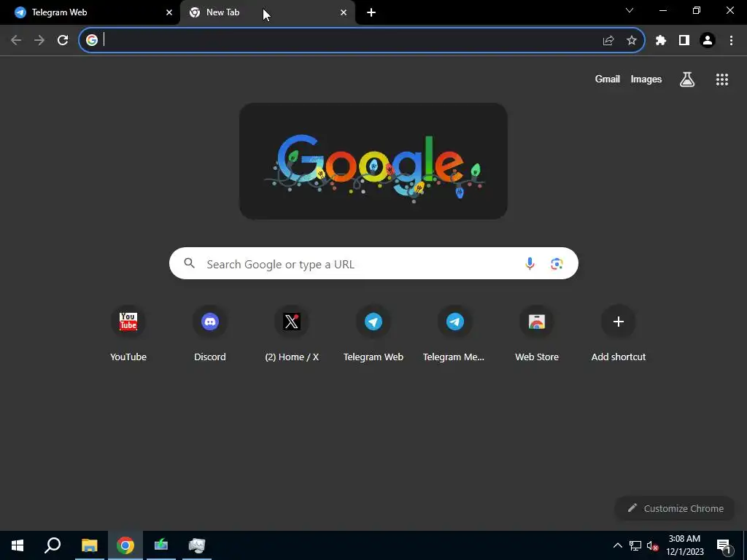Start voice search microphone
The width and height of the screenshot is (747, 560).
pyautogui.click(x=530, y=263)
